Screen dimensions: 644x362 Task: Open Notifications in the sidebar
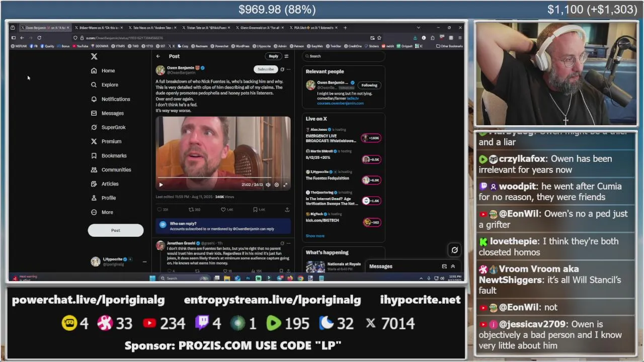pos(110,99)
